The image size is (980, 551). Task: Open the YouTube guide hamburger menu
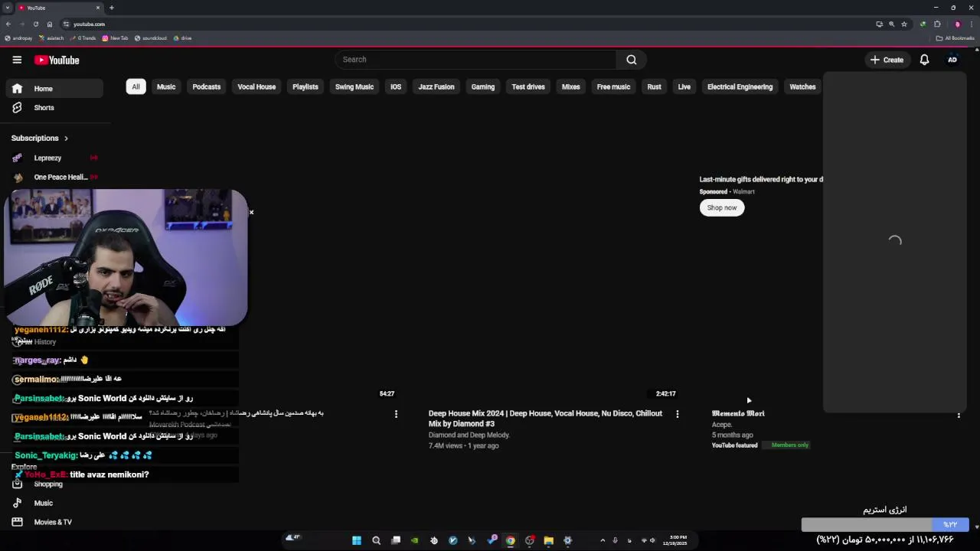click(x=17, y=60)
